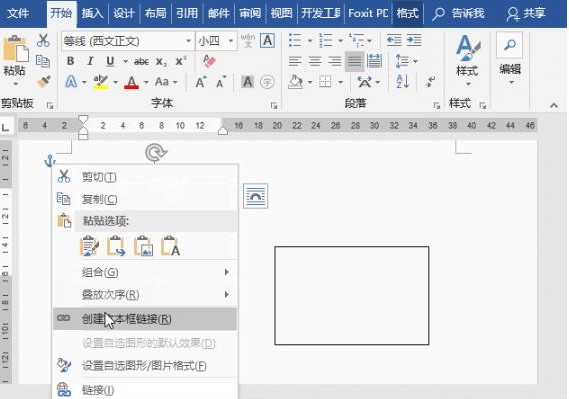Open the font size dropdown
Image resolution: width=569 pixels, height=399 pixels.
(231, 41)
